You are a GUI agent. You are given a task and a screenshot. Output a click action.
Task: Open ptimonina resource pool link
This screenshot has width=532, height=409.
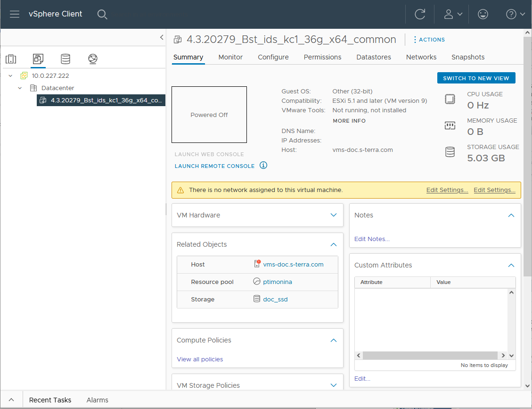(278, 282)
